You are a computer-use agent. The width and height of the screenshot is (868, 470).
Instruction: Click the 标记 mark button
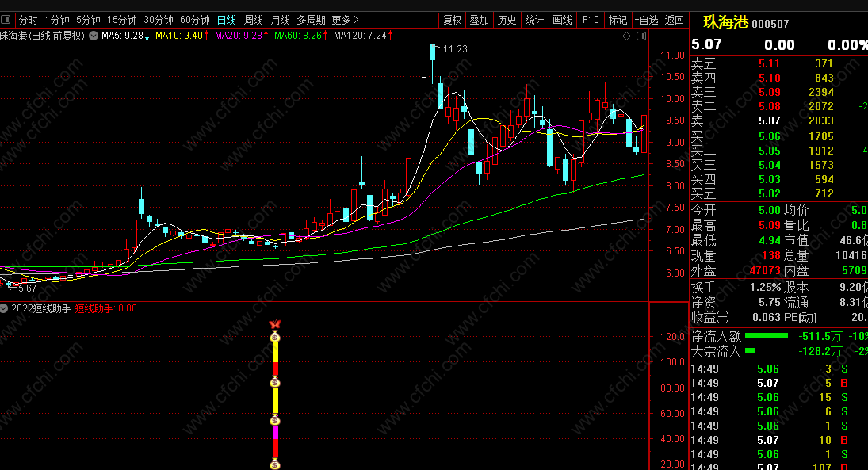coord(618,20)
